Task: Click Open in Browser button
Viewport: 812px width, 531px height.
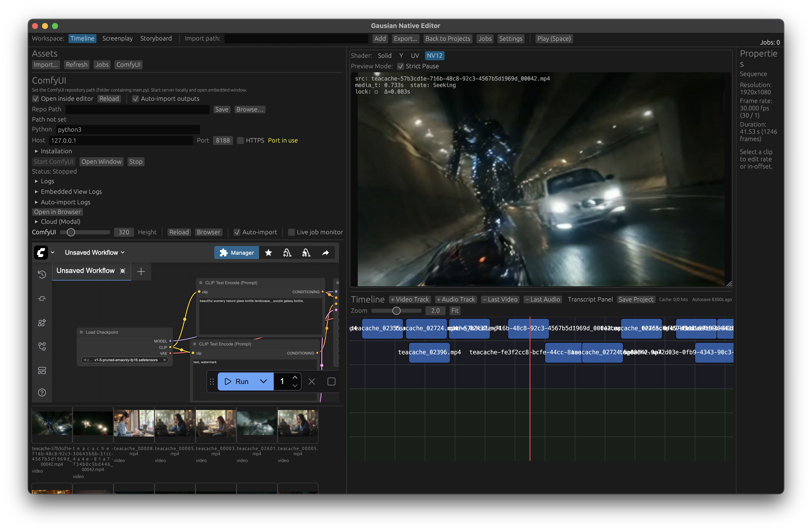Action: [57, 212]
